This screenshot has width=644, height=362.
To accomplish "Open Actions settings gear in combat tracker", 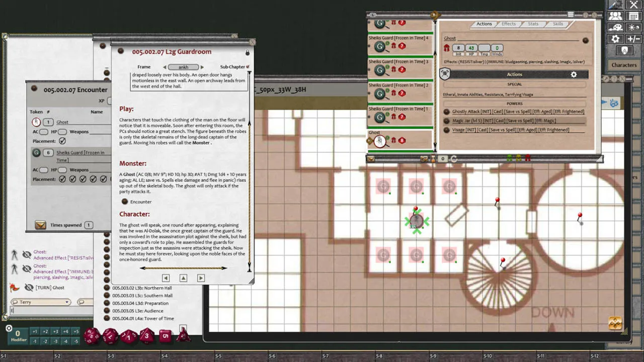I will 574,74.
